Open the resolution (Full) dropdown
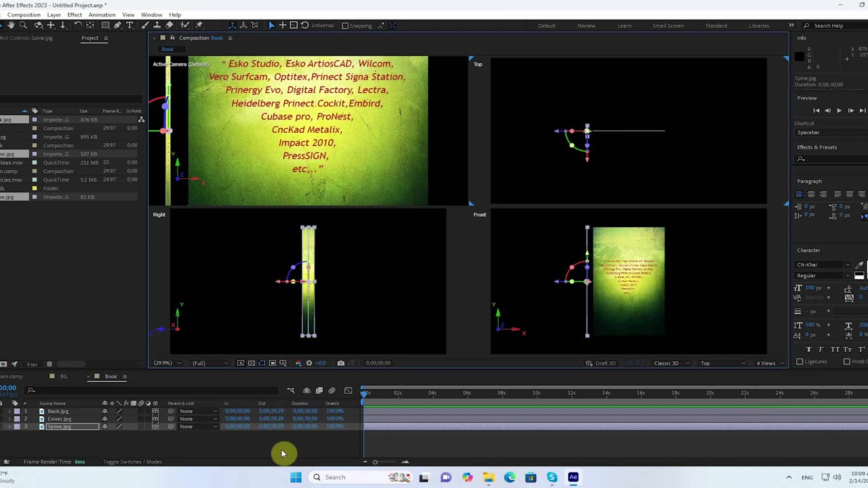 [x=210, y=363]
